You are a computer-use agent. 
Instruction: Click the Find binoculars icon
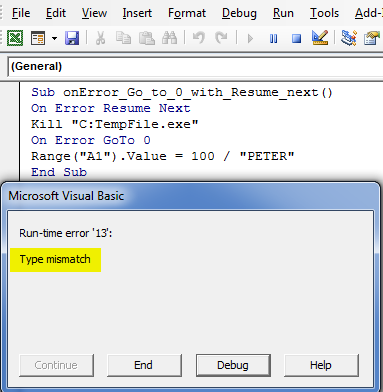coord(169,38)
